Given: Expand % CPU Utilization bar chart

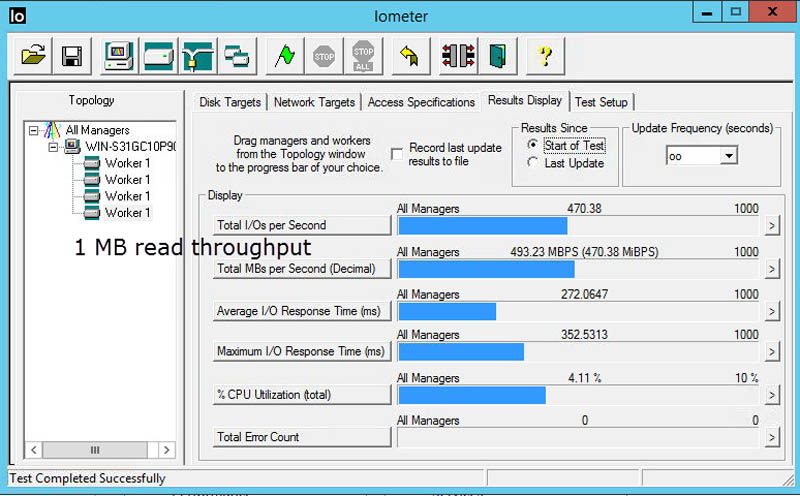Looking at the screenshot, I should pos(772,395).
